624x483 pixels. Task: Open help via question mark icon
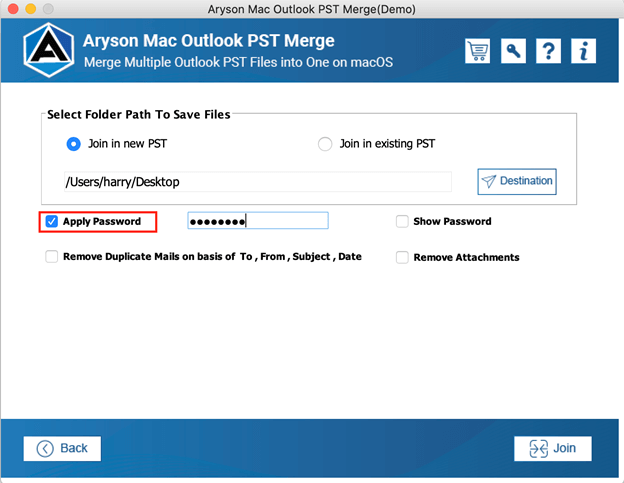point(548,51)
